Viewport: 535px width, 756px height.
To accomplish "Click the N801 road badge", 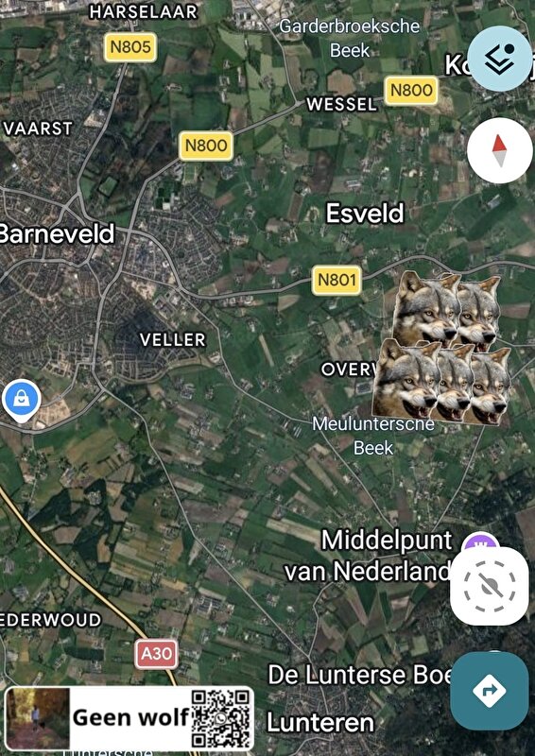I will tap(337, 280).
